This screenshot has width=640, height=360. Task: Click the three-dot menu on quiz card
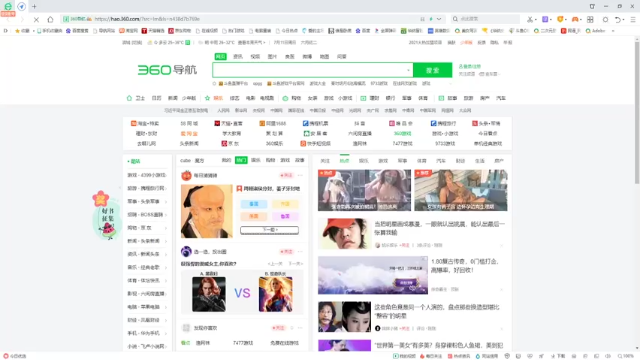tap(300, 175)
